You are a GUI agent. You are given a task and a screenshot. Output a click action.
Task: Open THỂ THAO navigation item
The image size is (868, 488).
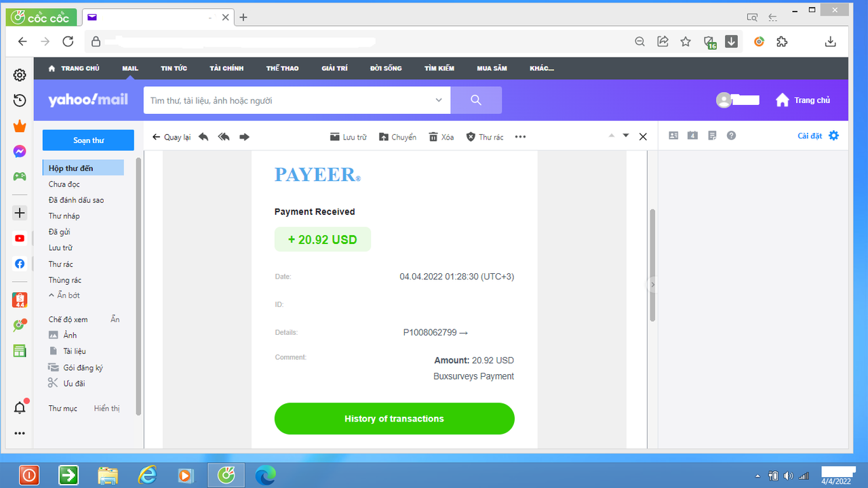coord(282,68)
